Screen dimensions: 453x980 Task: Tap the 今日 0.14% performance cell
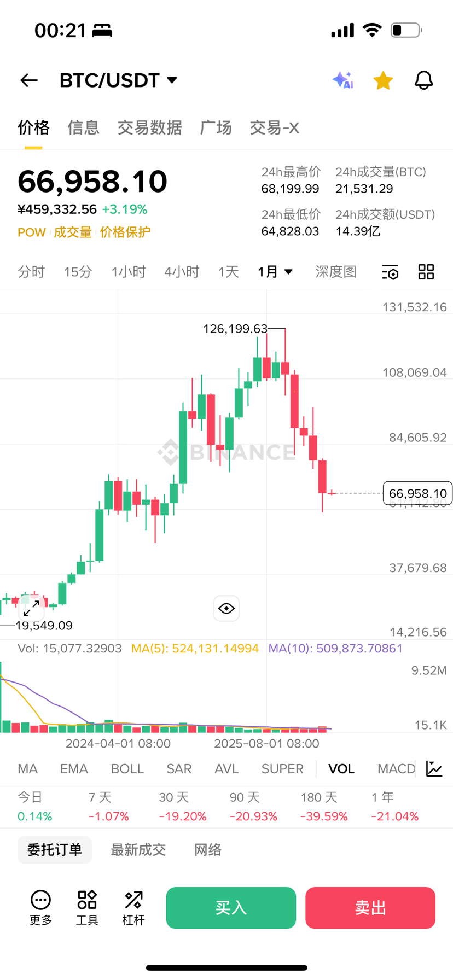pos(35,807)
